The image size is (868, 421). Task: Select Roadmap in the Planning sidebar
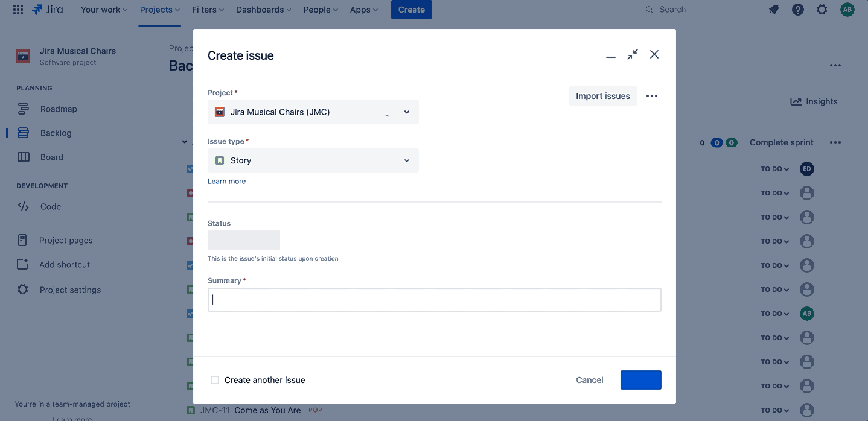[x=58, y=109]
